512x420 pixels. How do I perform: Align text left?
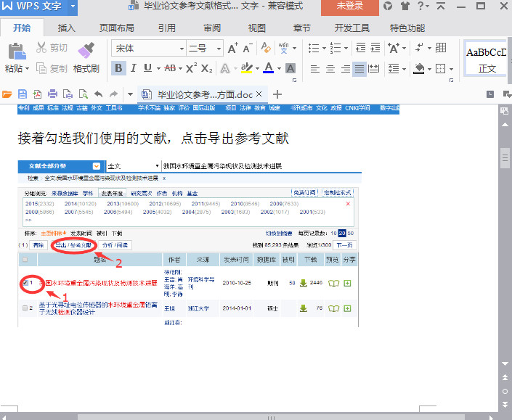click(314, 68)
